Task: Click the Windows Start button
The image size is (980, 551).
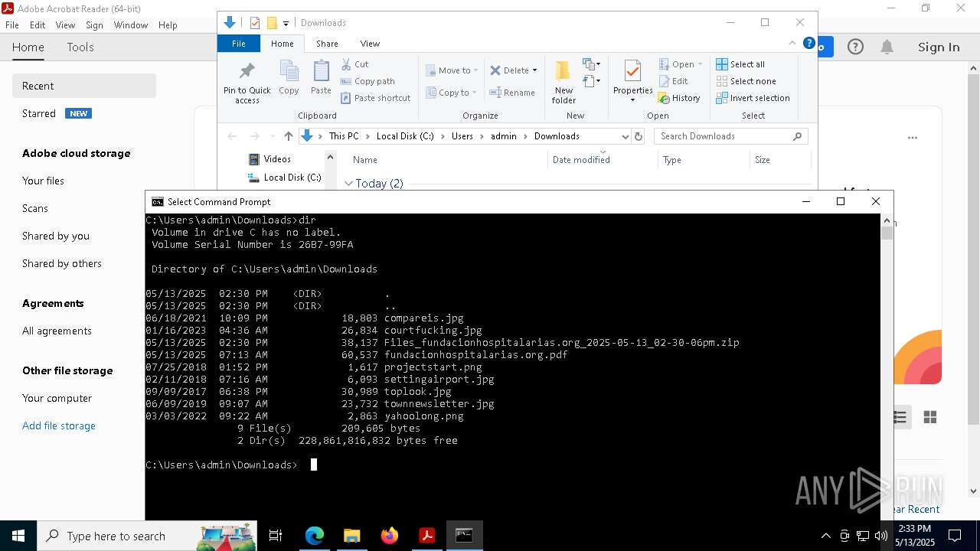Action: [18, 536]
